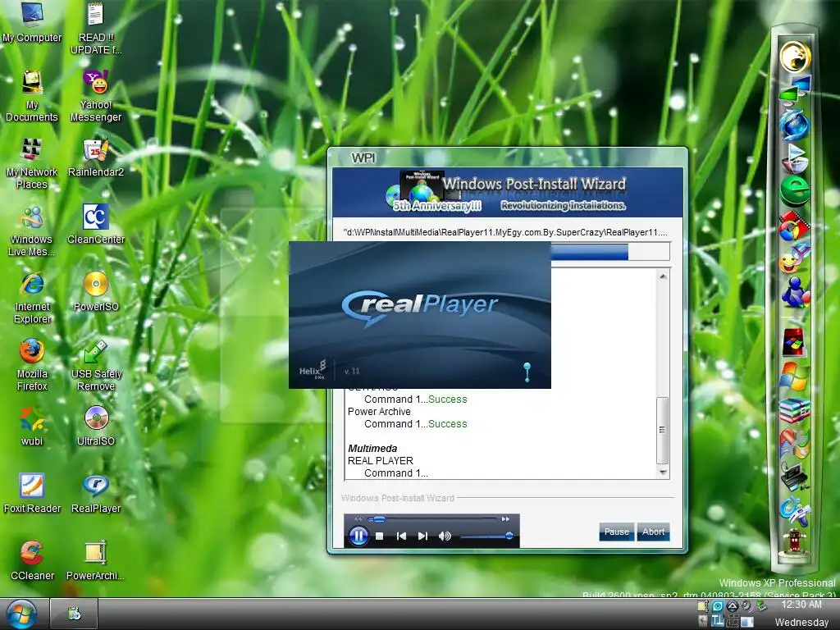840x630 pixels.
Task: Open the wubi desktop shortcut
Action: [32, 426]
